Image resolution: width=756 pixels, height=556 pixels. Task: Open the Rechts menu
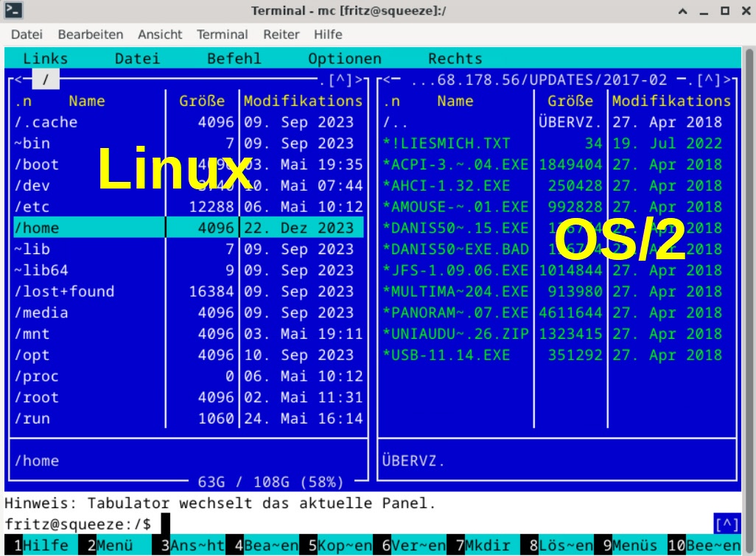pos(455,59)
